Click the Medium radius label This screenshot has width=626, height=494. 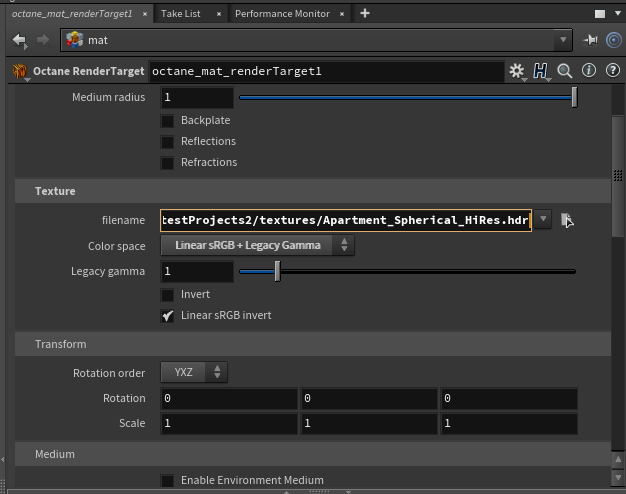109,97
